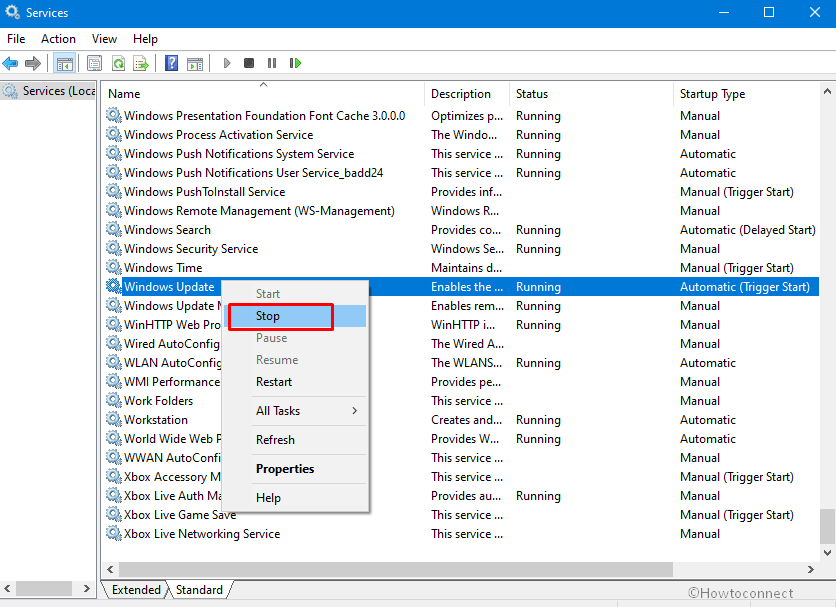This screenshot has width=836, height=607.
Task: Click gear icon of Work Folders service
Action: (x=114, y=400)
